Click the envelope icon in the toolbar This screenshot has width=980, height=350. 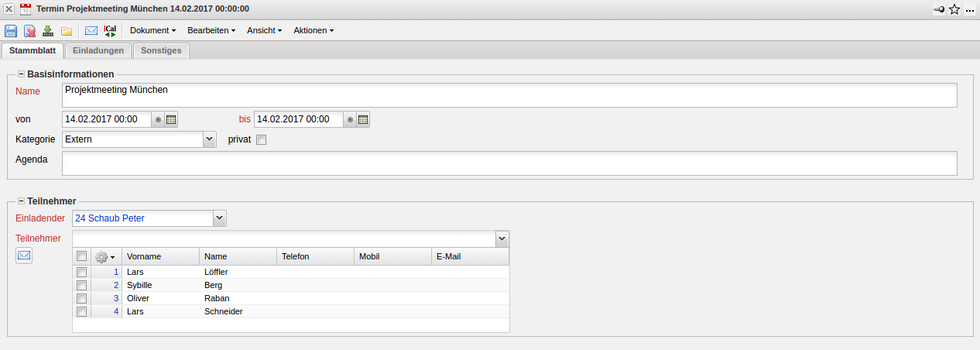91,31
